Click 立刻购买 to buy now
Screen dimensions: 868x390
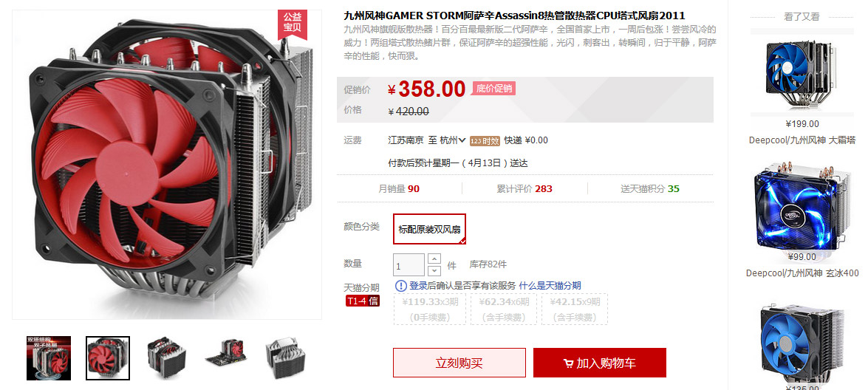459,363
